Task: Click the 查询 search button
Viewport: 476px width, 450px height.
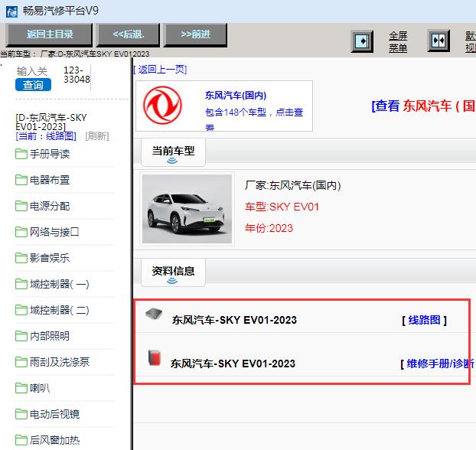Action: (x=33, y=85)
